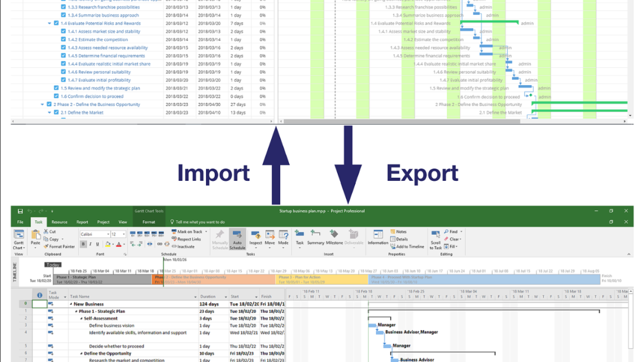Screen dimensions: 644x362
Task: Click the Link Tasks chain icon
Action: click(x=159, y=244)
